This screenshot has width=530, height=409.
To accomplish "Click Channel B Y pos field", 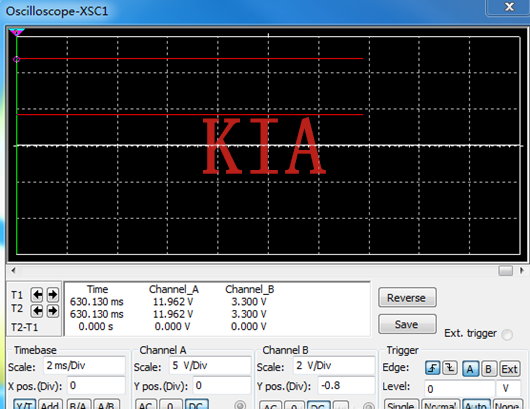I will click(x=346, y=386).
